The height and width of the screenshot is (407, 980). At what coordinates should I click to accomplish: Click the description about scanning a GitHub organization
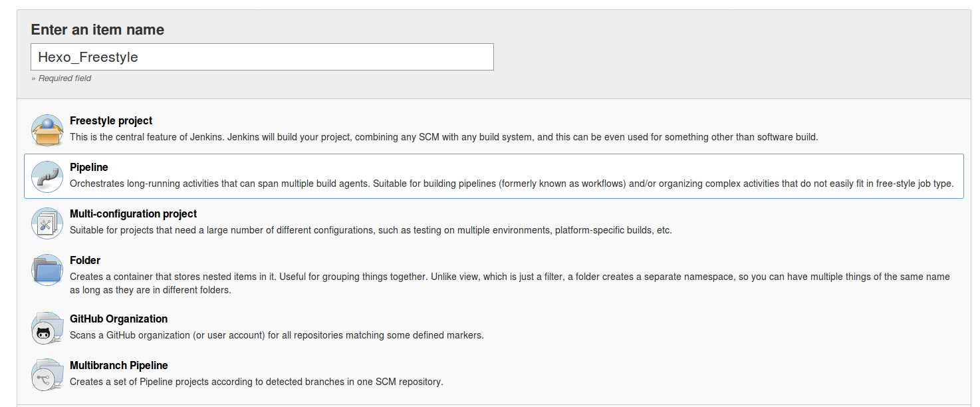point(277,335)
